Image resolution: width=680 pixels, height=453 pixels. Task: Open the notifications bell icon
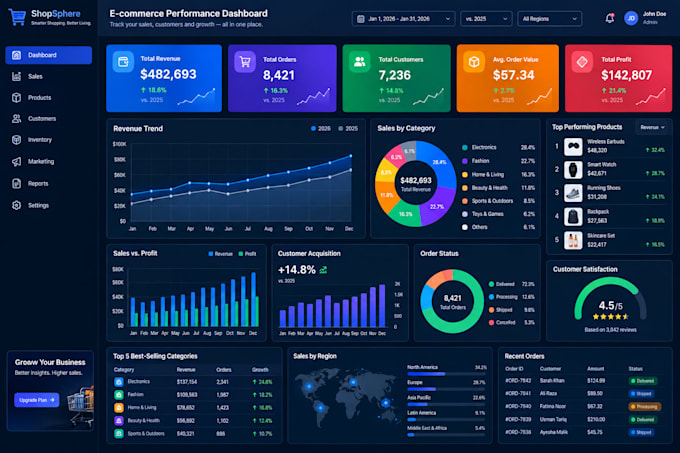pos(609,18)
